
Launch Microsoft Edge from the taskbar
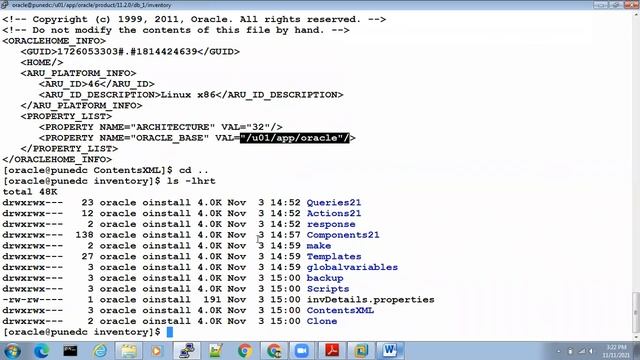tap(41, 351)
